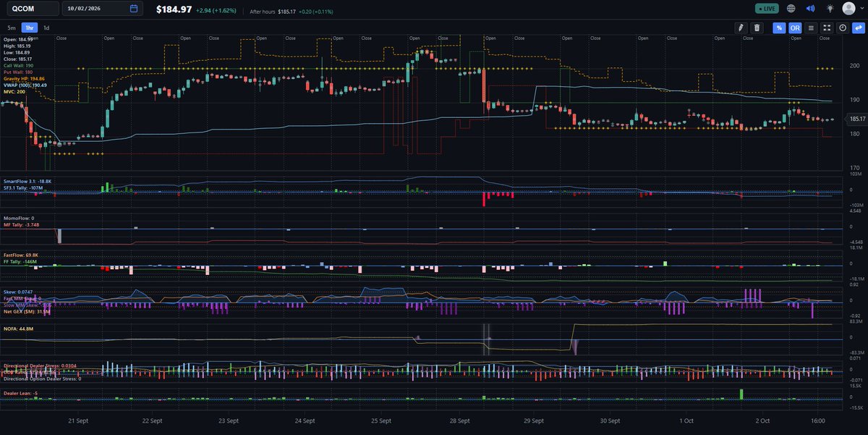Image resolution: width=868 pixels, height=435 pixels.
Task: Click the 1 Oct date axis label
Action: pyautogui.click(x=686, y=421)
